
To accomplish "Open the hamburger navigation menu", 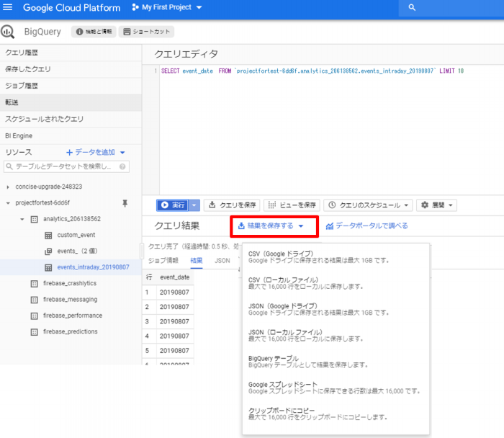I will [7, 7].
